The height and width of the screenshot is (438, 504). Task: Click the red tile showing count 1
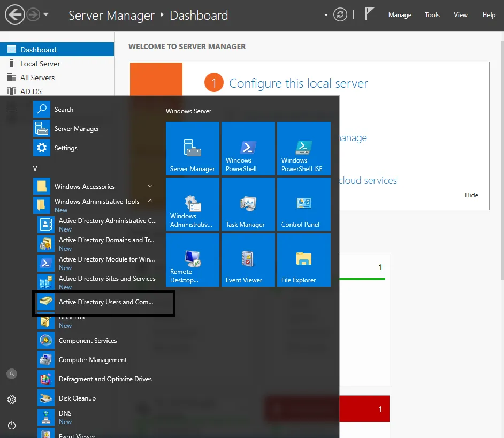364,409
